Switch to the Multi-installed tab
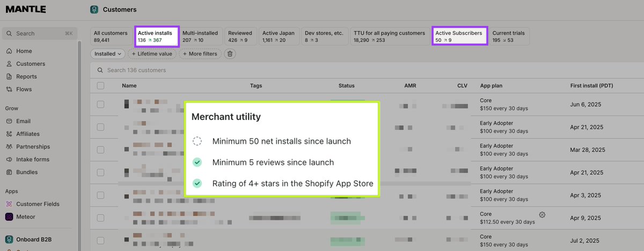This screenshot has height=251, width=644. point(200,36)
